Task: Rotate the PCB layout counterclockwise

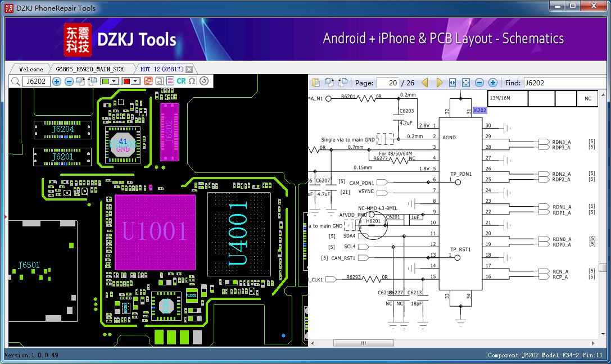Action: click(92, 81)
